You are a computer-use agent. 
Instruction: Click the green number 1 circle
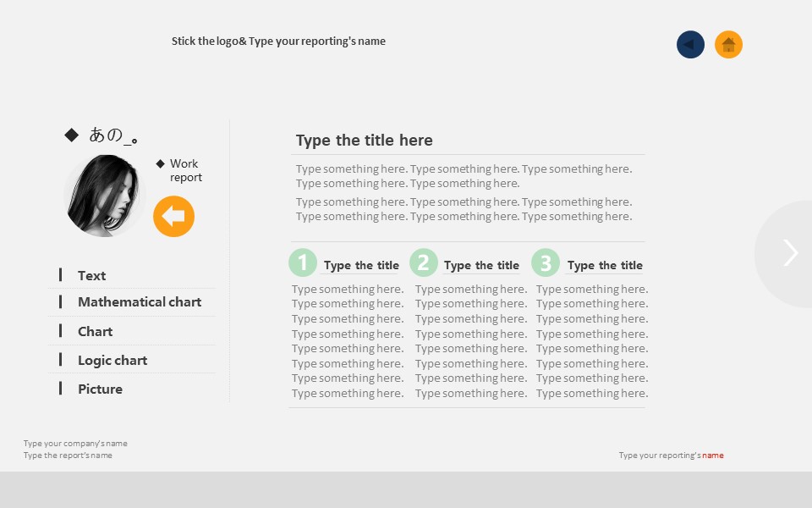pyautogui.click(x=302, y=262)
